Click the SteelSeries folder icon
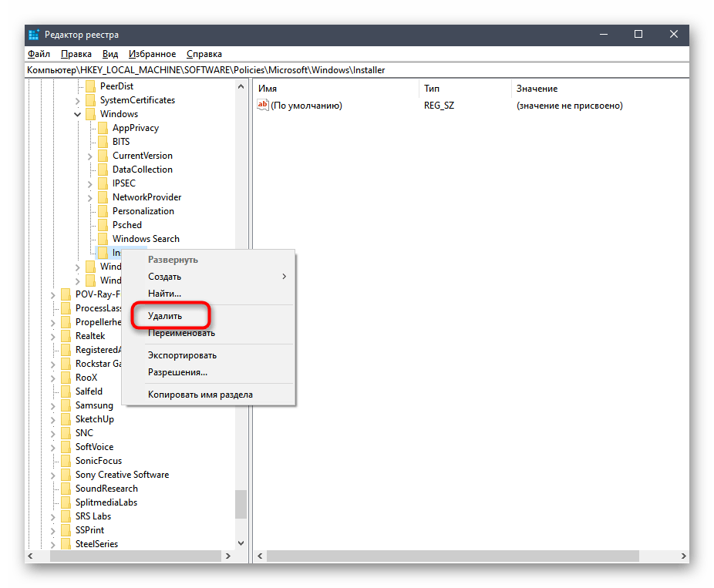 (66, 544)
